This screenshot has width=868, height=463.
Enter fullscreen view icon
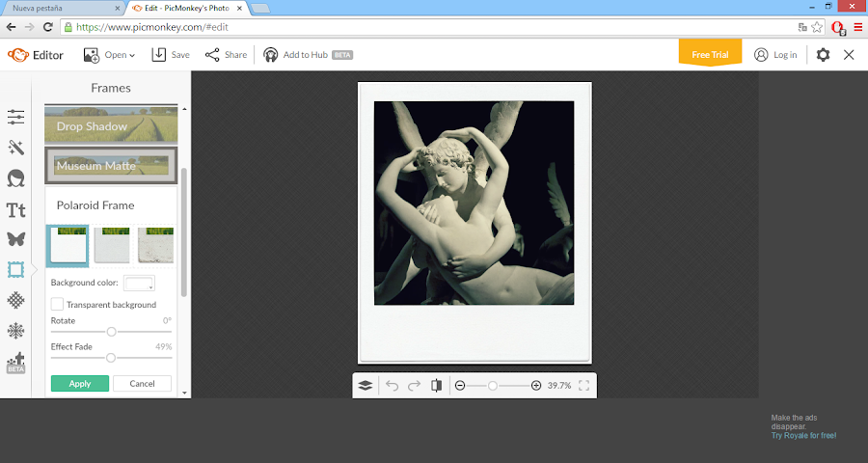[584, 386]
